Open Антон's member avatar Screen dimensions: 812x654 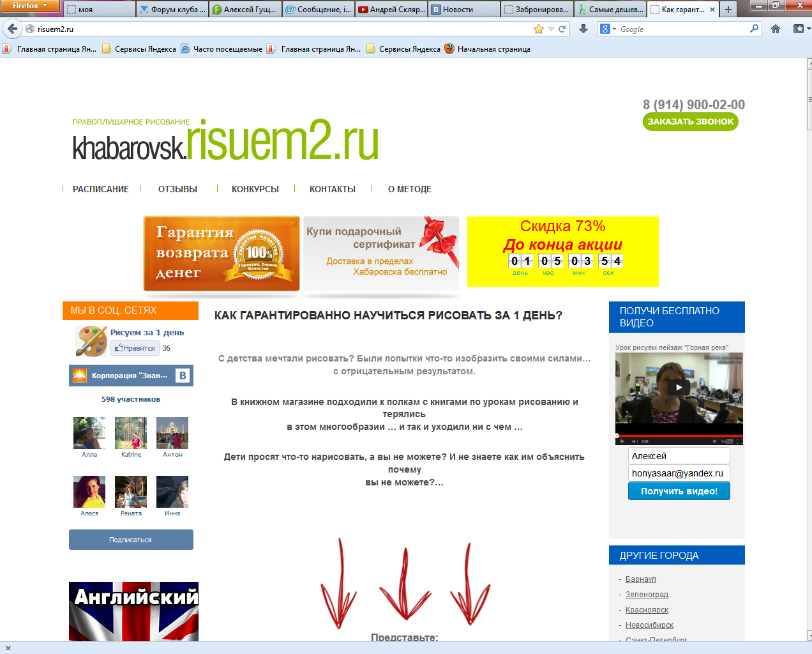[x=172, y=433]
